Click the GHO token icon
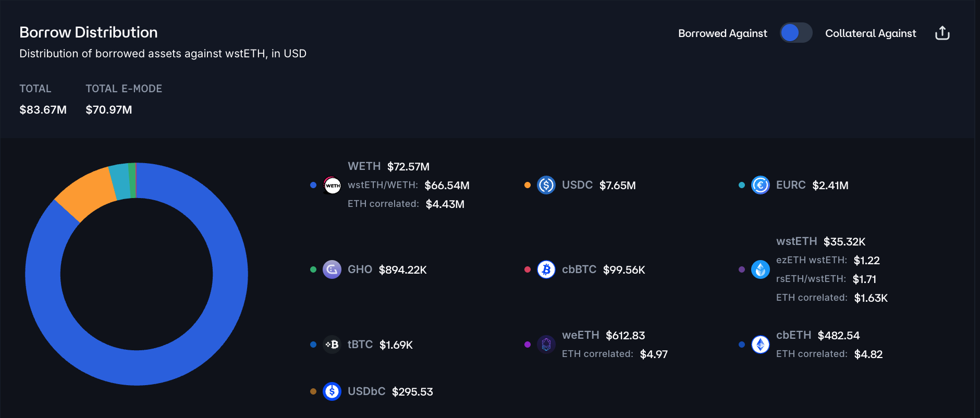Viewport: 980px width, 418px height. tap(332, 269)
